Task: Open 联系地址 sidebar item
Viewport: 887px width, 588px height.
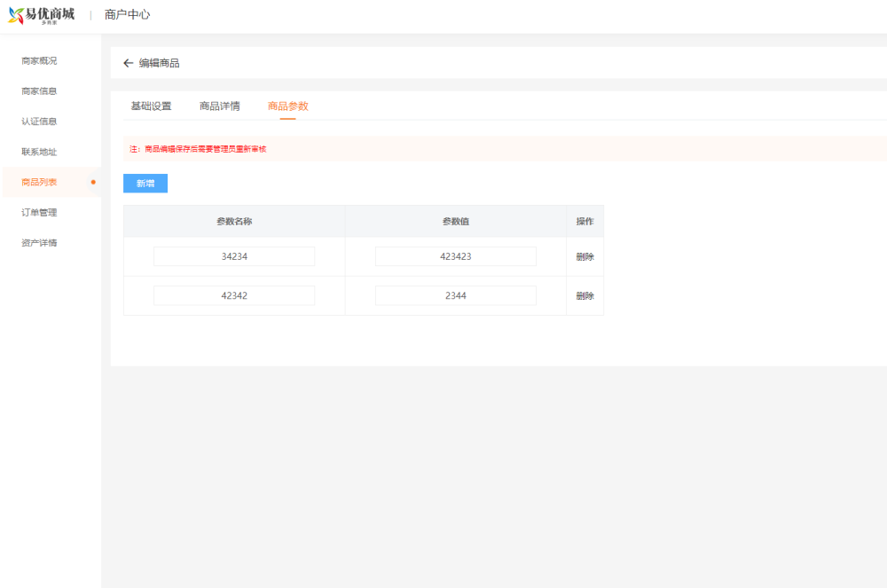Action: (x=39, y=152)
